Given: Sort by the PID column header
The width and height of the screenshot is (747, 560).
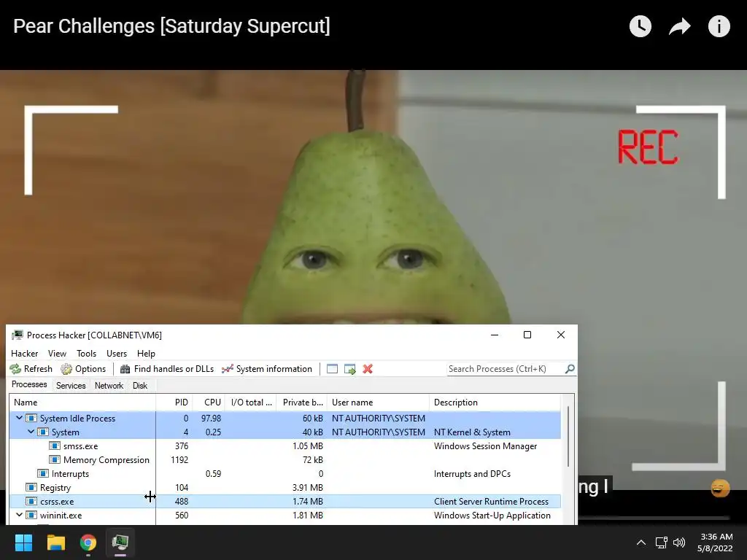Looking at the screenshot, I should [174, 402].
